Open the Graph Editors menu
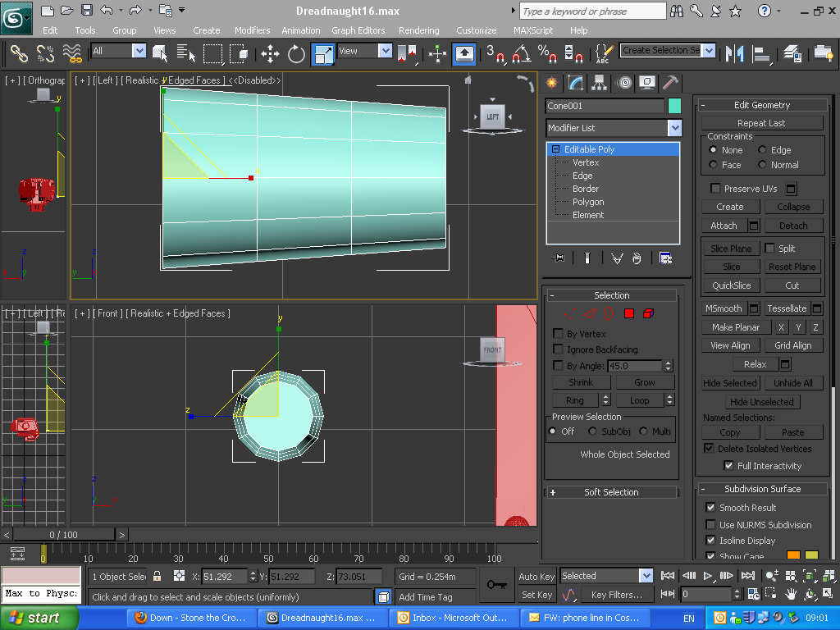The width and height of the screenshot is (840, 630). coord(358,30)
